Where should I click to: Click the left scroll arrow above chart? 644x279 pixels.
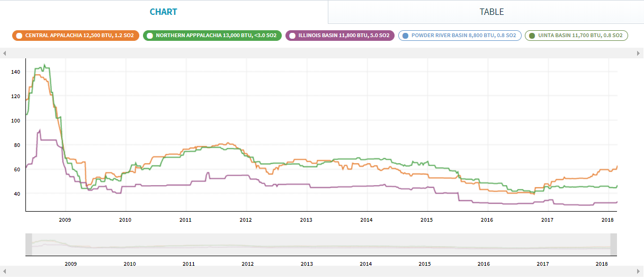pyautogui.click(x=5, y=54)
